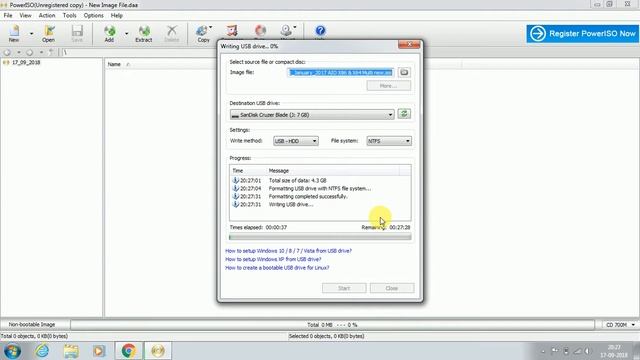Image resolution: width=640 pixels, height=360 pixels.
Task: Open the Tools menu
Action: click(69, 16)
